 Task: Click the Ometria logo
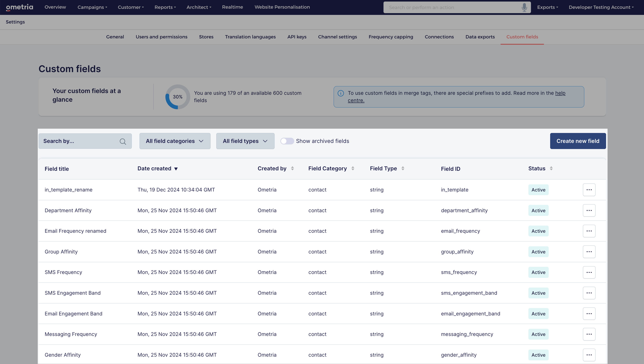[19, 7]
